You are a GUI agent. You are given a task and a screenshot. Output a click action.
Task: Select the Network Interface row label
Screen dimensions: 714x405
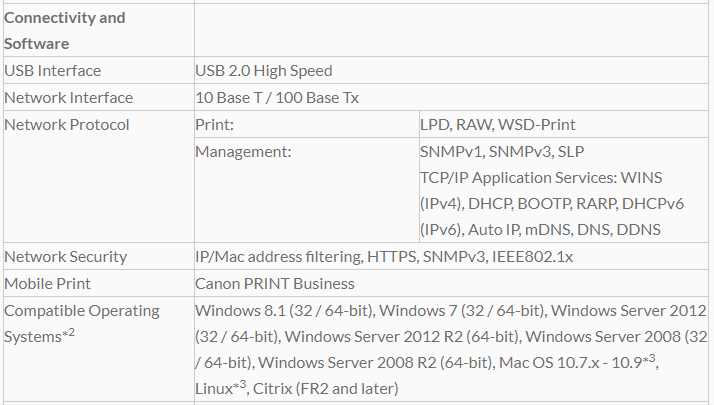click(69, 98)
